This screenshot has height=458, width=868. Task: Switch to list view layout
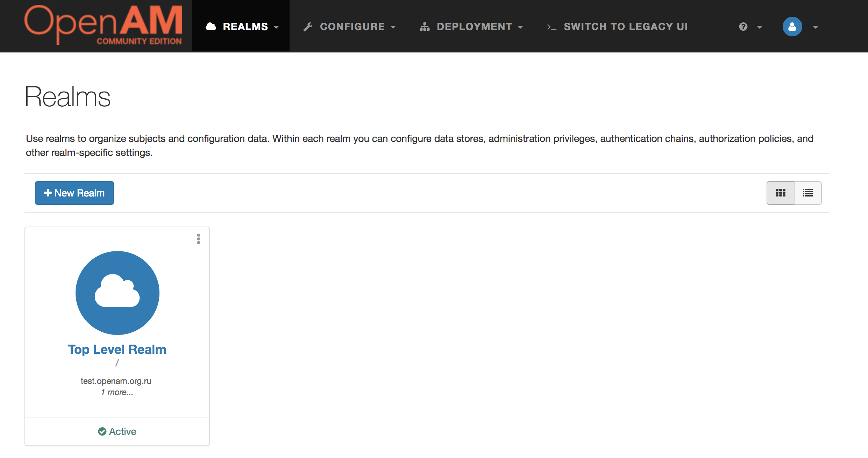pos(808,192)
